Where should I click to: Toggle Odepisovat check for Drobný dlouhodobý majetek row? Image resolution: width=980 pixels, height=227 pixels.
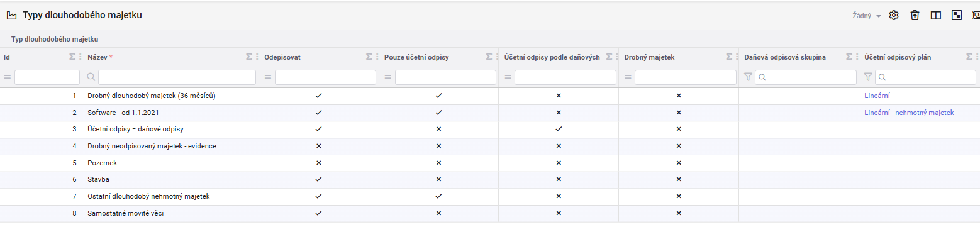[319, 96]
